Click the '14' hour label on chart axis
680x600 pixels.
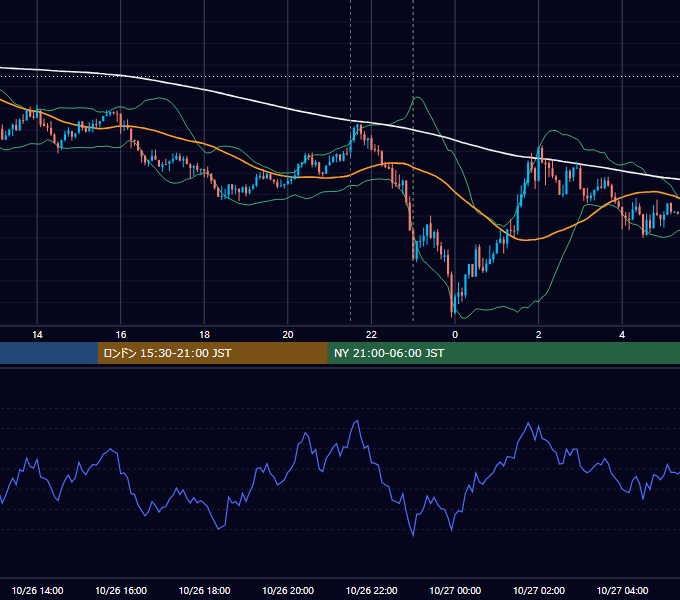click(x=37, y=335)
